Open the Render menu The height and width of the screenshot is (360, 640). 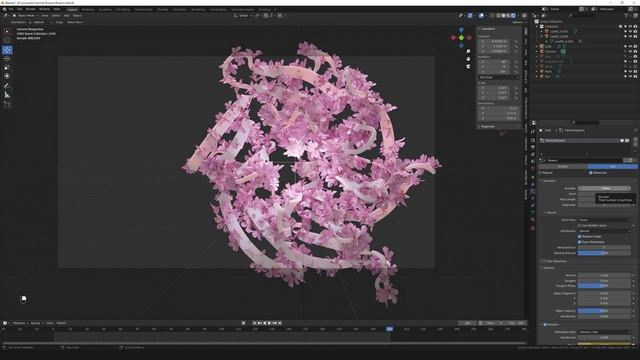click(30, 9)
